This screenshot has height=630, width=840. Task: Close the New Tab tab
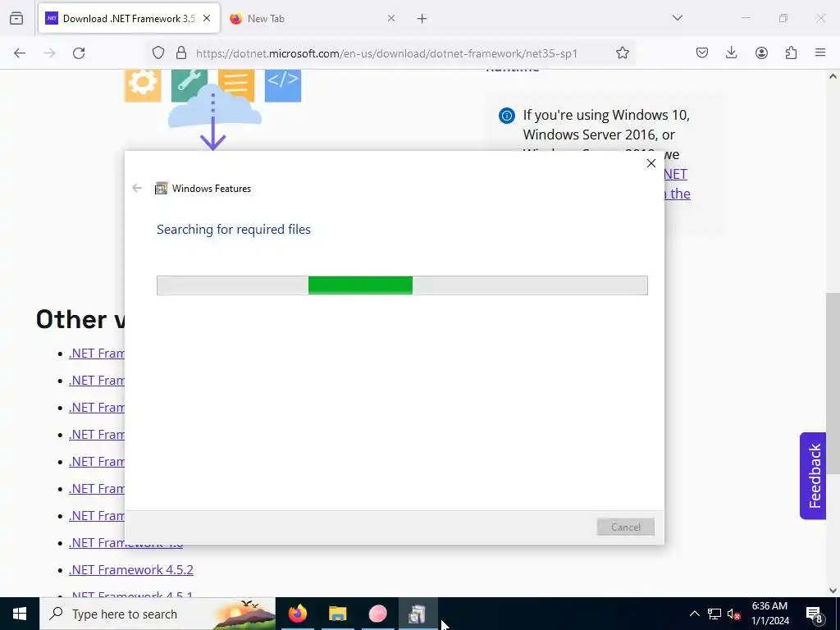[x=391, y=18]
